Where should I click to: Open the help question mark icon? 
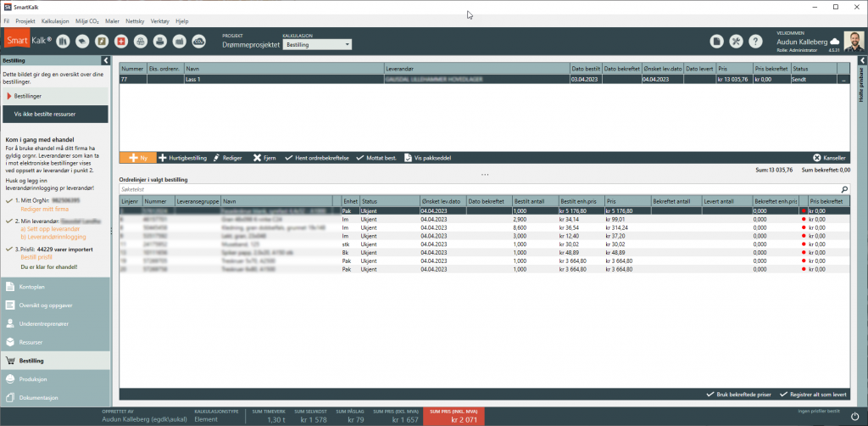(754, 41)
